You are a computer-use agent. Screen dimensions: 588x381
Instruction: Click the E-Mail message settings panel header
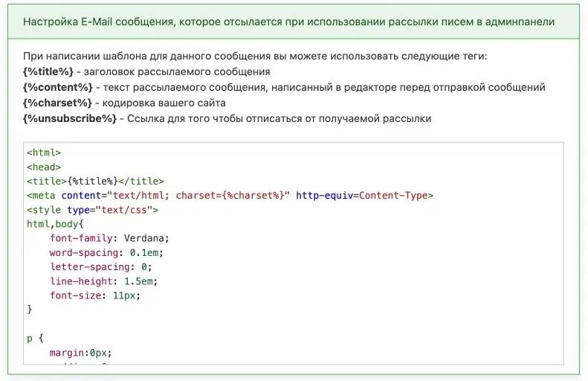[288, 22]
